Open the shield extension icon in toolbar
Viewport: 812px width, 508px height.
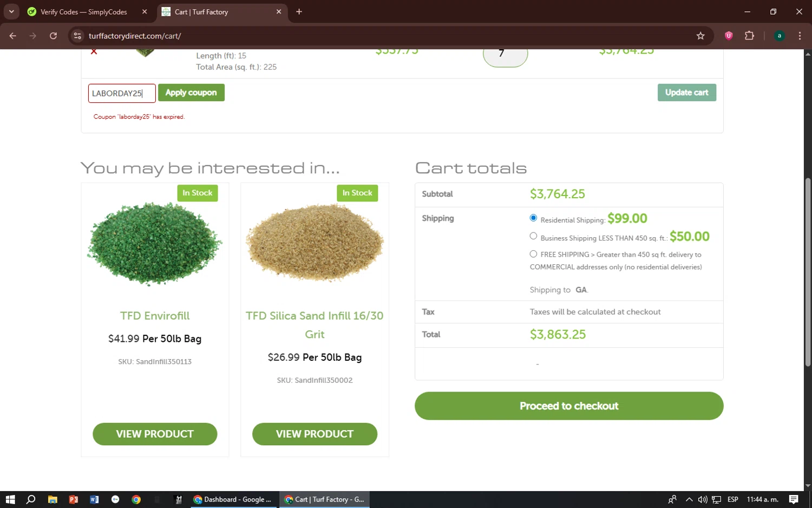tap(729, 36)
